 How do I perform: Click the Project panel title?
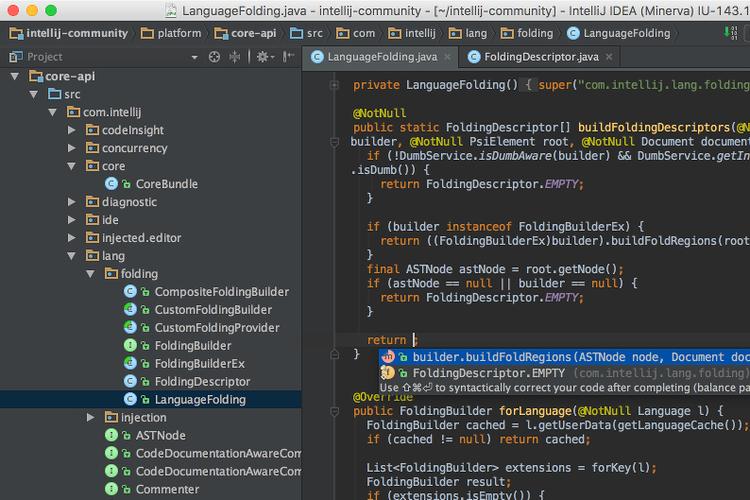(44, 57)
